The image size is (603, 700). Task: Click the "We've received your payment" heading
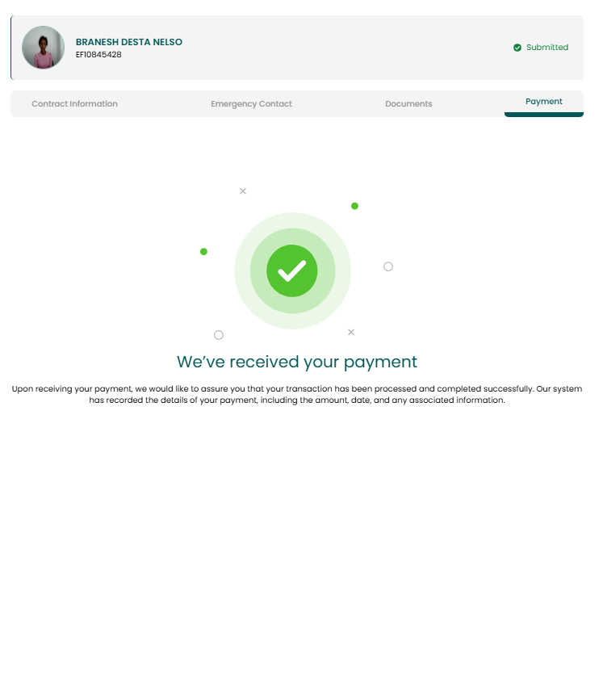tap(297, 362)
